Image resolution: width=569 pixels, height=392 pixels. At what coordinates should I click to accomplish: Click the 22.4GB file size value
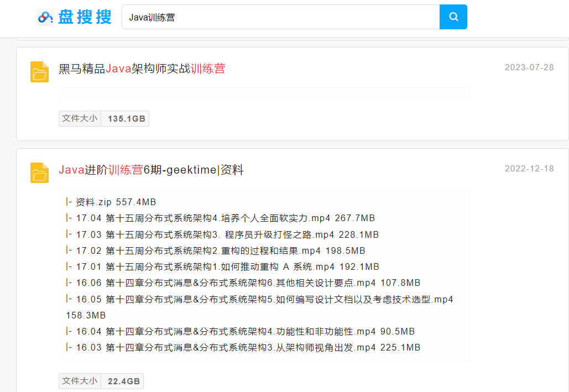pyautogui.click(x=123, y=381)
